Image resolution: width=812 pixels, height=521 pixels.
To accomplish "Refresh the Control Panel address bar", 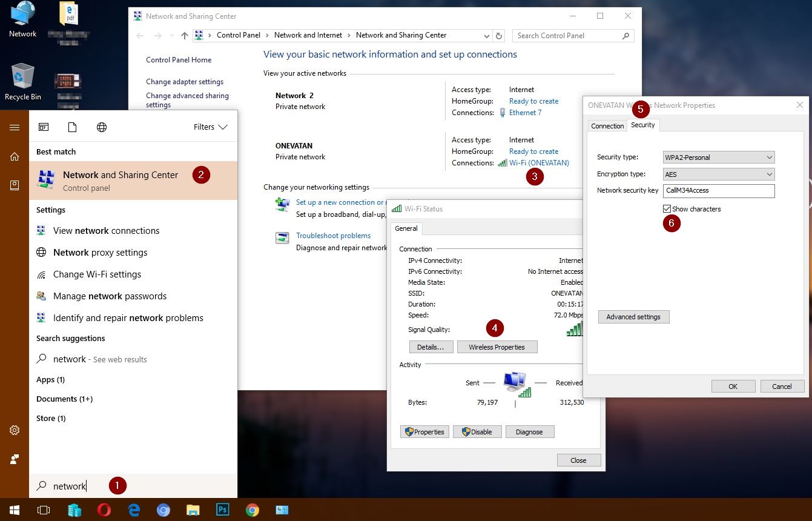I will tap(499, 36).
